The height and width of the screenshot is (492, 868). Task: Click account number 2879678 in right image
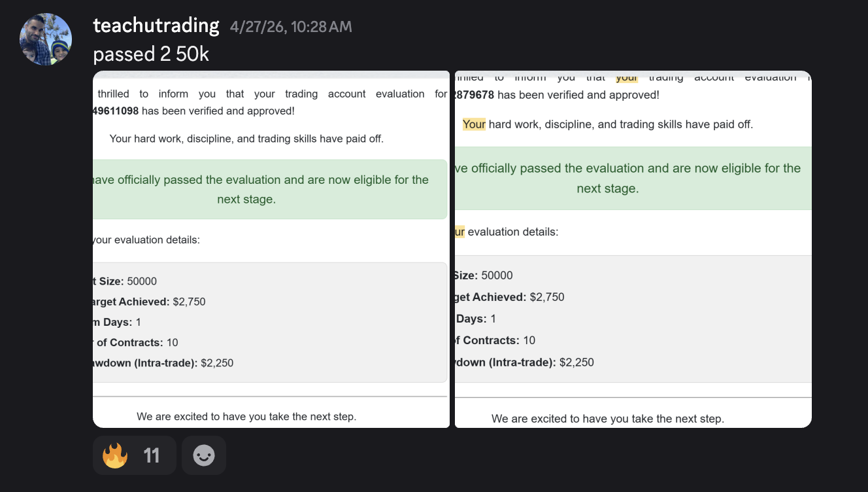[x=475, y=96]
